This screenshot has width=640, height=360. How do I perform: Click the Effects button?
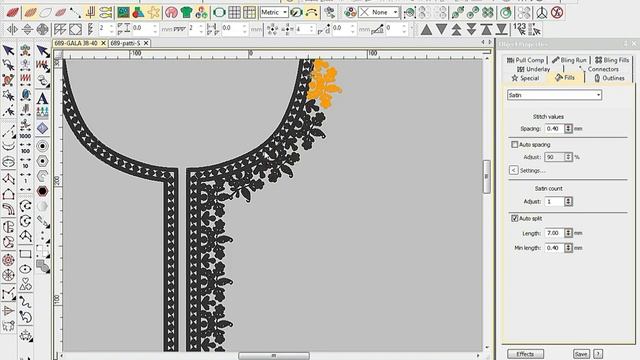tap(525, 354)
